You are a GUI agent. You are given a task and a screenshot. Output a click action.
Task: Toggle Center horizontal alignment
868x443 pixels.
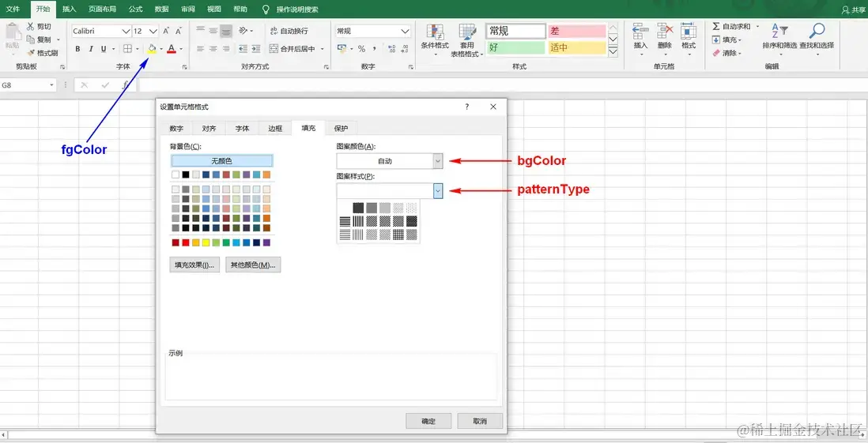click(213, 49)
